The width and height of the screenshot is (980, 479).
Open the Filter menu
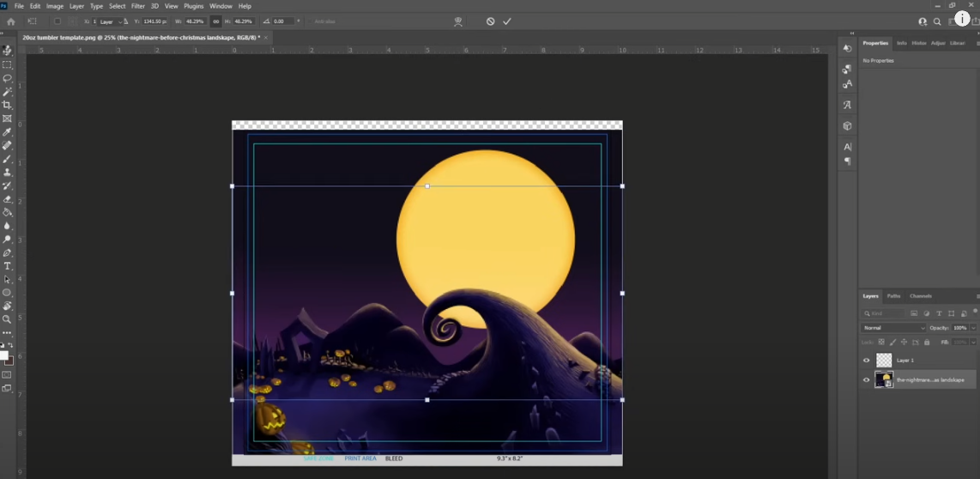(137, 6)
